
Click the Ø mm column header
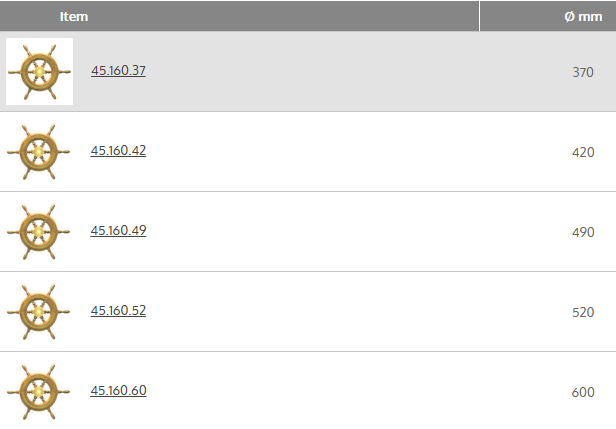point(583,17)
